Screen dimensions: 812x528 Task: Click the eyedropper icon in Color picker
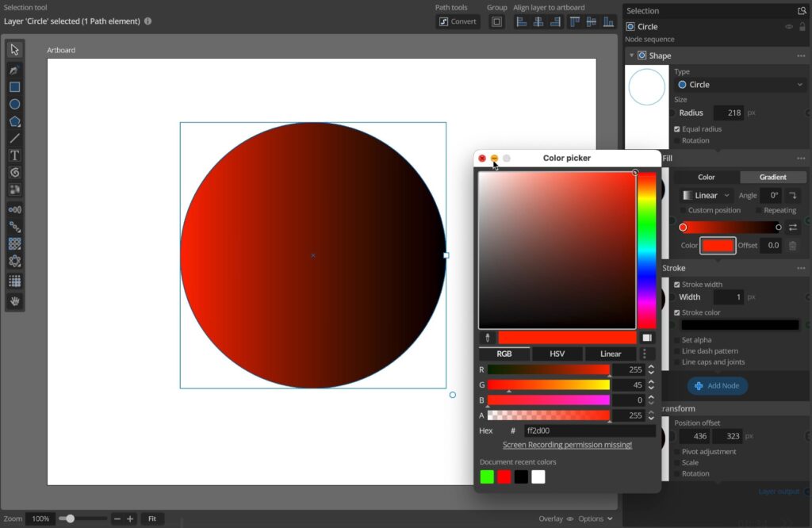[487, 338]
